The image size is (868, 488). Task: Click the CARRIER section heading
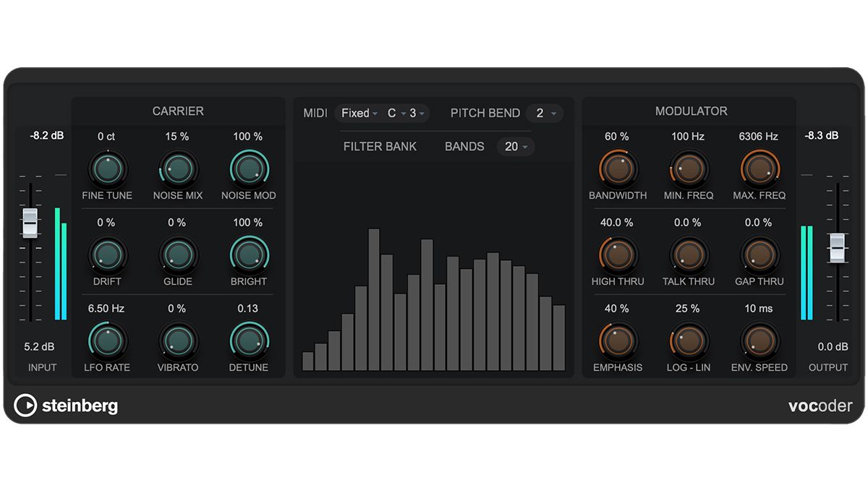178,111
